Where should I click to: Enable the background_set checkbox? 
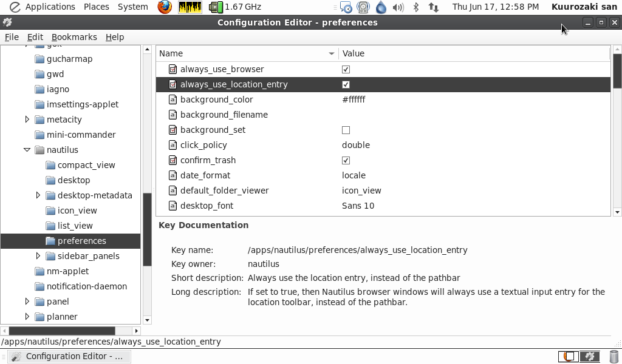(x=346, y=130)
